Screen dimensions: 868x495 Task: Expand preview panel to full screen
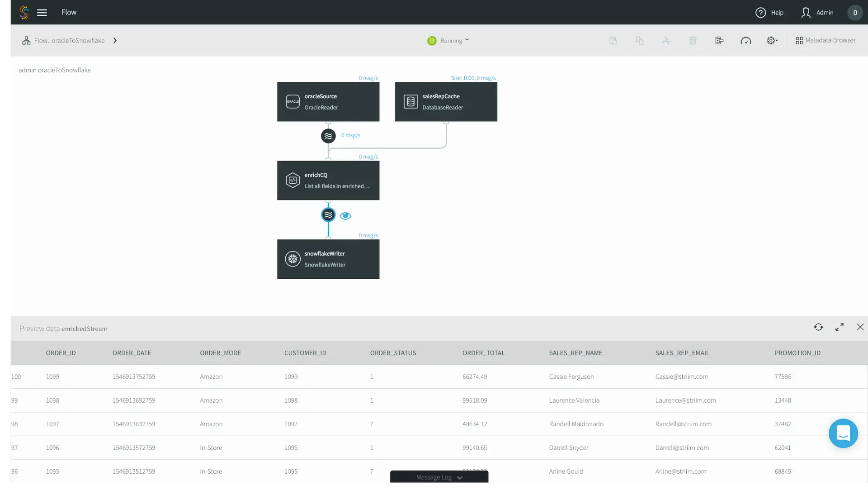tap(840, 327)
